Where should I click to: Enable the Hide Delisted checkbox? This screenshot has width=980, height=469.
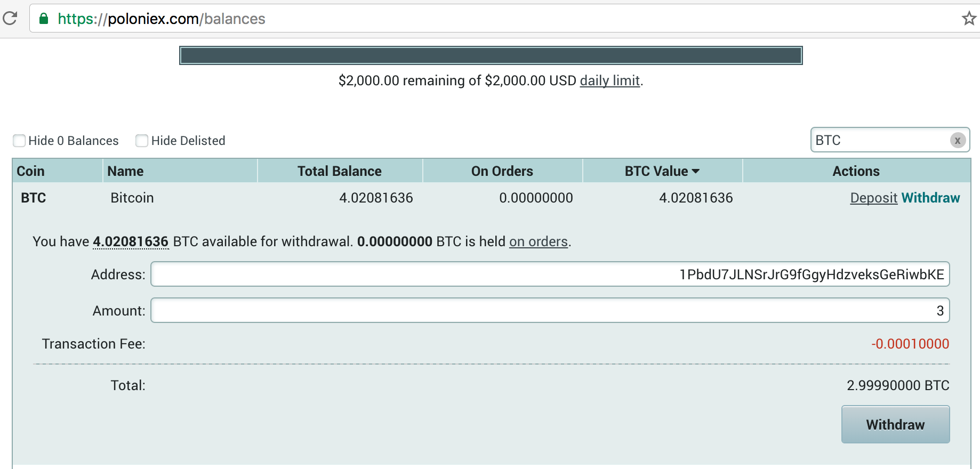click(142, 141)
